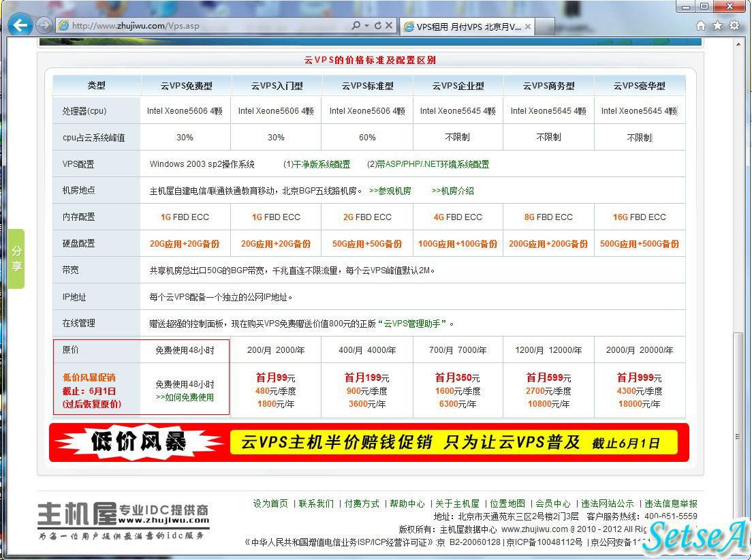
Task: Click the 京ICP备10048112号 footer text
Action: pos(544,542)
